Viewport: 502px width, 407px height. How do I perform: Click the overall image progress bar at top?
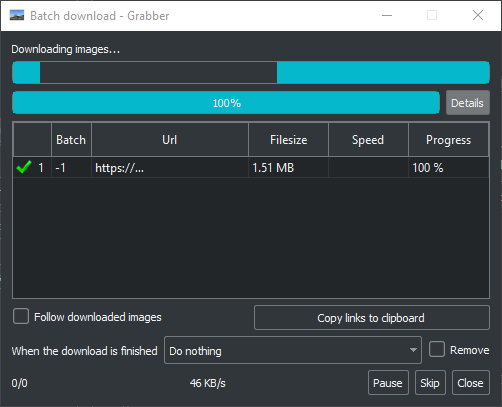(x=251, y=72)
